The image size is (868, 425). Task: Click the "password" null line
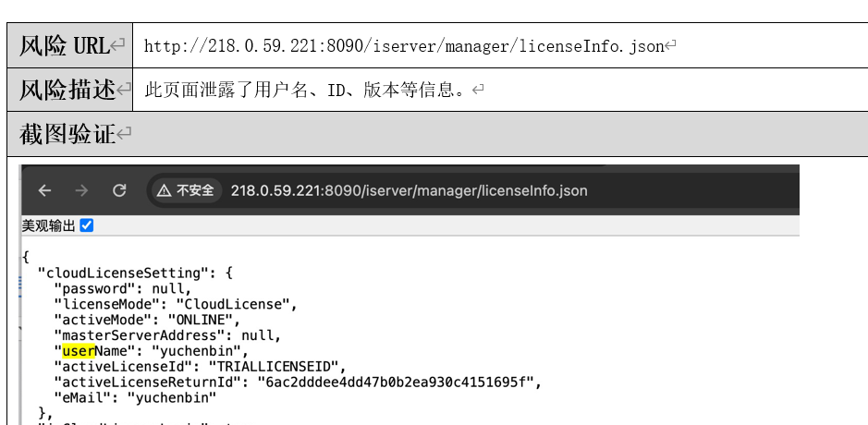tap(122, 288)
